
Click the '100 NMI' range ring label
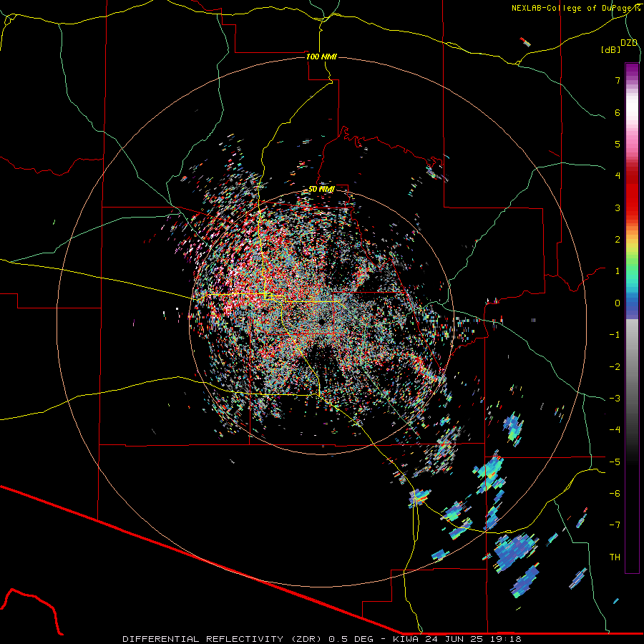[321, 57]
